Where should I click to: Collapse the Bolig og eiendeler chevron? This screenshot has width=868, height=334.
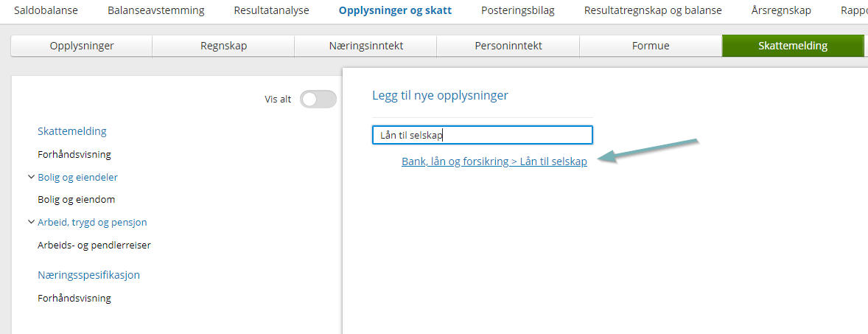click(30, 177)
